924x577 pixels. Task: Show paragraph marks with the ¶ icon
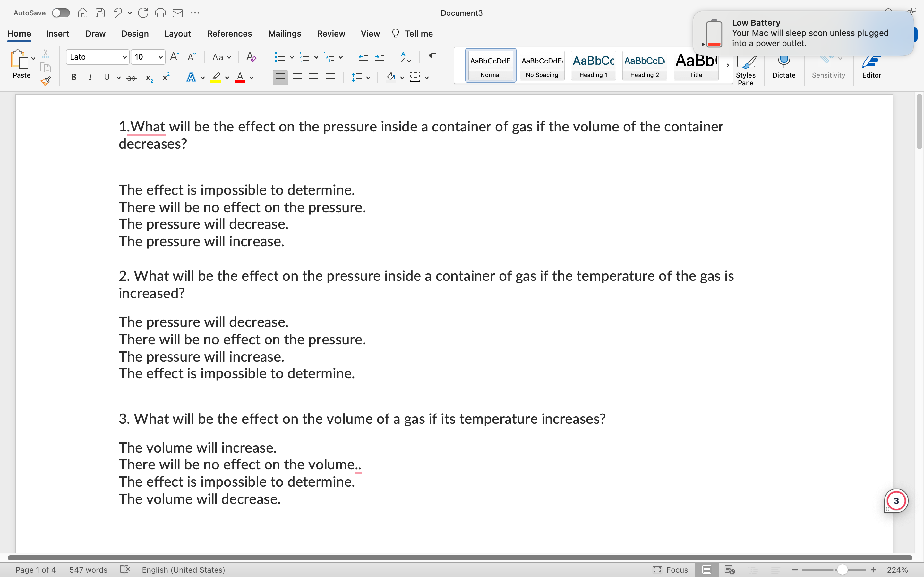pyautogui.click(x=432, y=57)
